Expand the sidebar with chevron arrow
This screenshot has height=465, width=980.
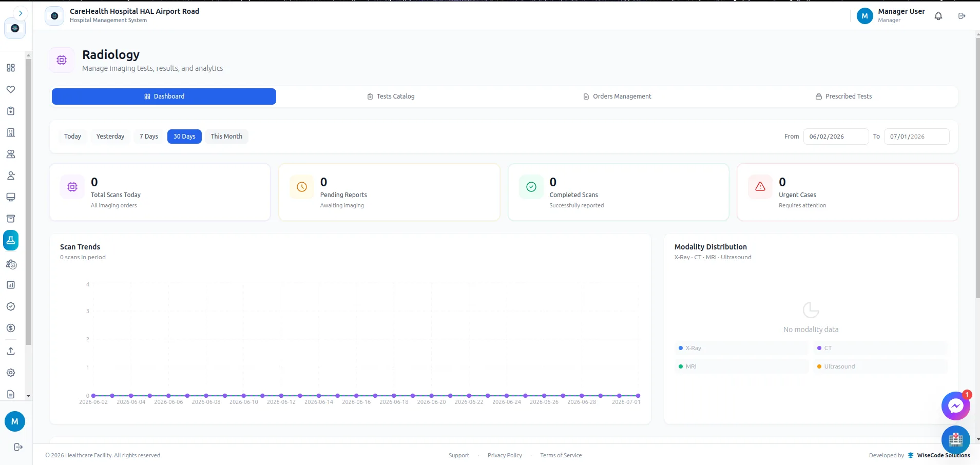pyautogui.click(x=21, y=13)
